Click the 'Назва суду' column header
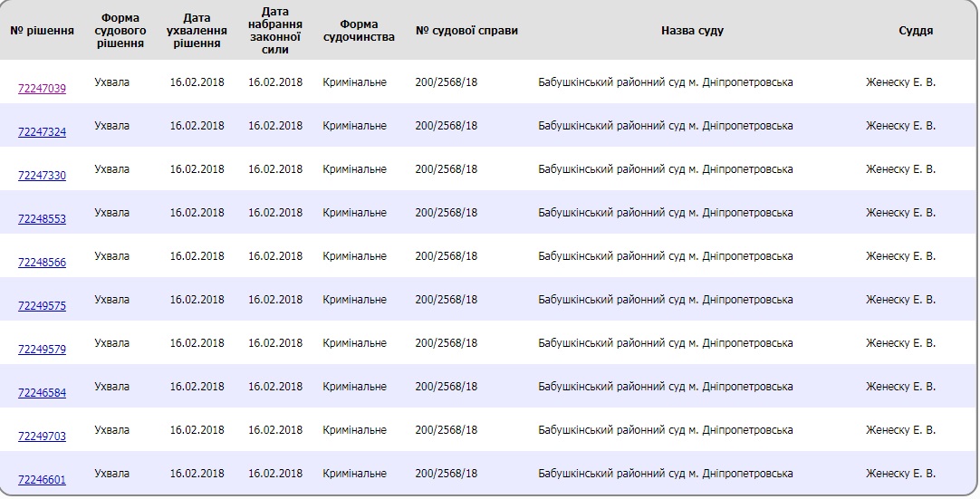The image size is (980, 499). [692, 31]
